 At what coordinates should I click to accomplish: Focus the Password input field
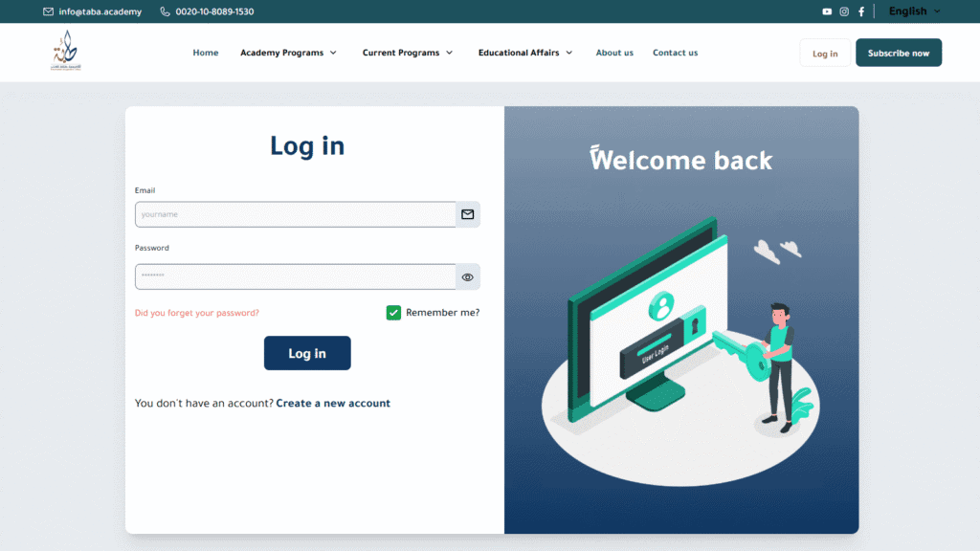tap(296, 276)
